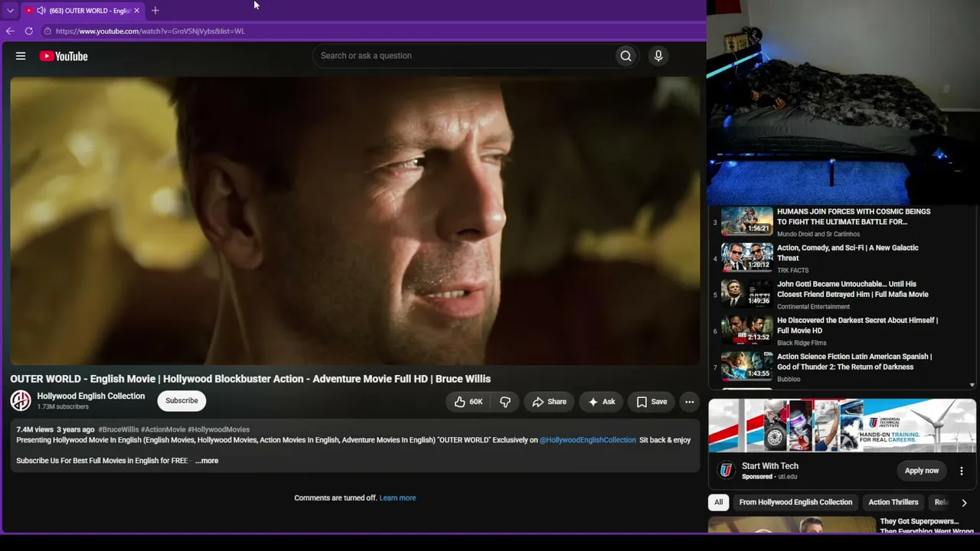This screenshot has height=551, width=980.
Task: Play the A New Galactic Threat thumbnail
Action: [747, 258]
